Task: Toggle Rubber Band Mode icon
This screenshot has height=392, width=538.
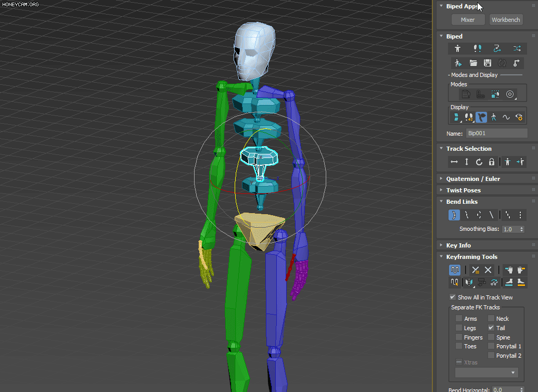Action: (480, 94)
